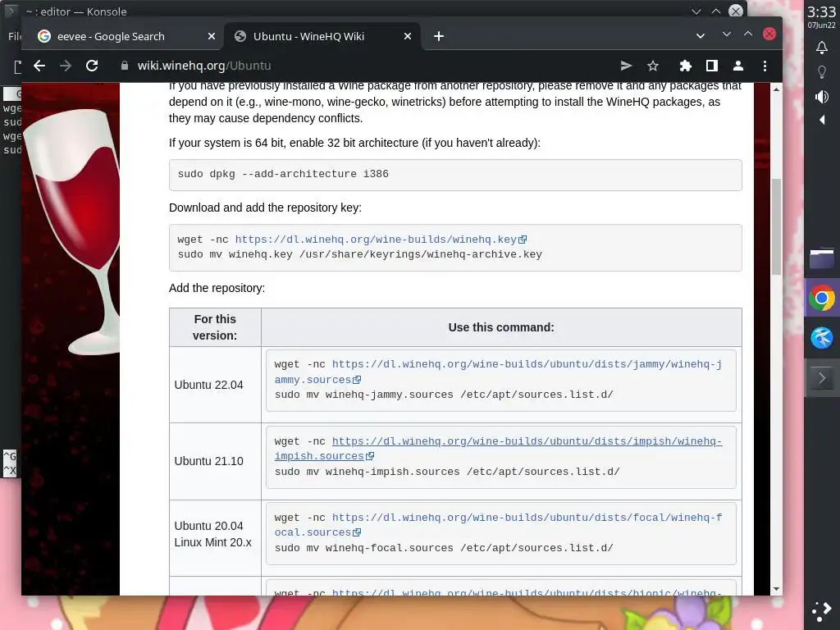
Task: Click the Ubuntu 22.04 table cell
Action: tap(215, 385)
